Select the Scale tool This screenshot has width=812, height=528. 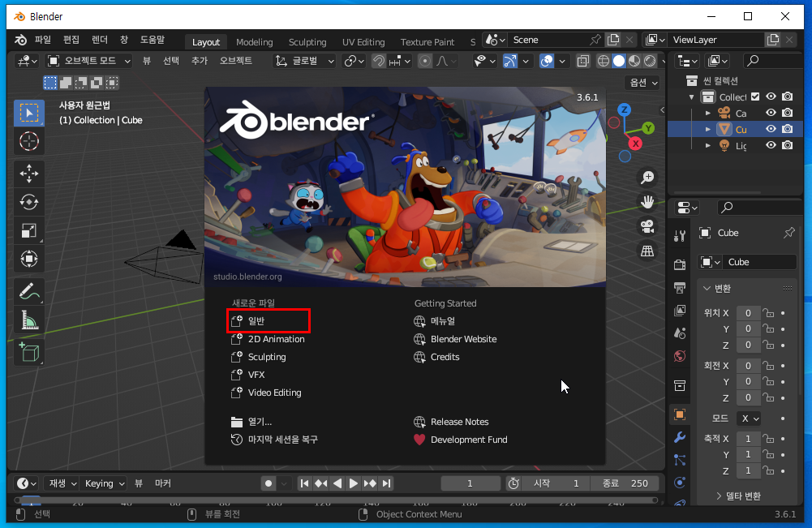click(x=29, y=230)
